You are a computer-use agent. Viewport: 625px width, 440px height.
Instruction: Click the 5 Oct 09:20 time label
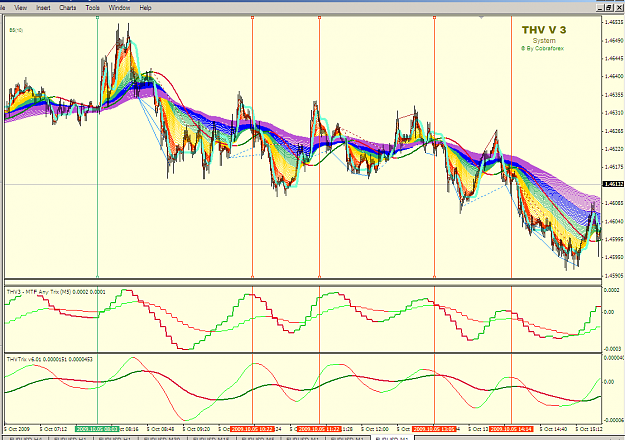coord(196,429)
